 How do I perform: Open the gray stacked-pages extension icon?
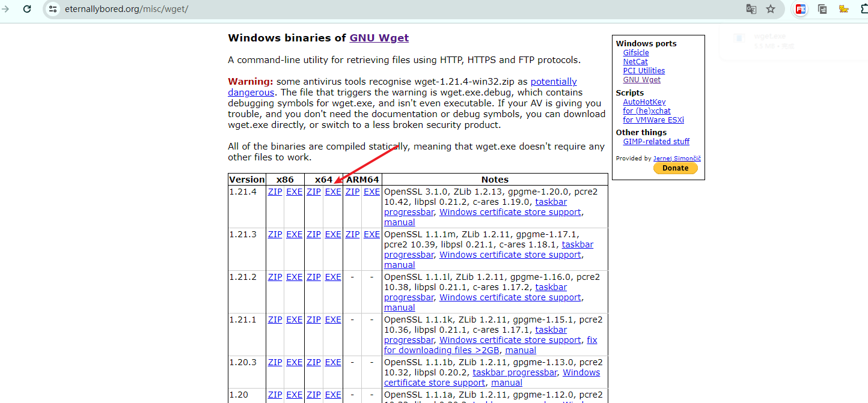click(822, 9)
